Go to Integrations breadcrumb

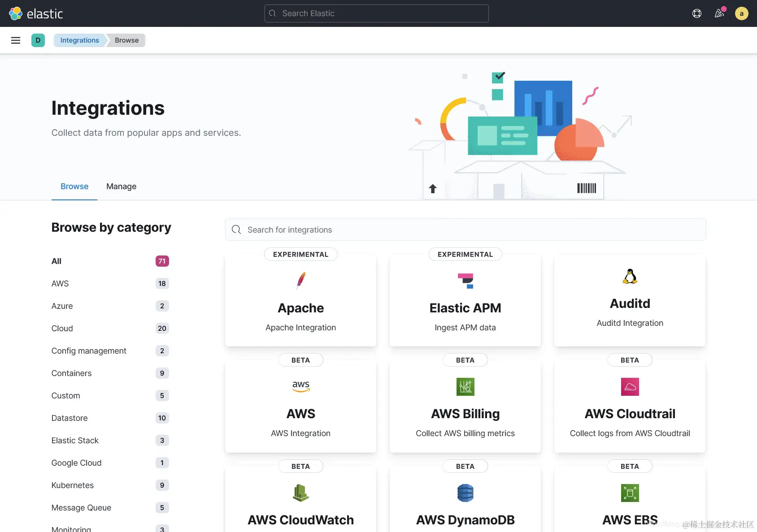pyautogui.click(x=80, y=40)
